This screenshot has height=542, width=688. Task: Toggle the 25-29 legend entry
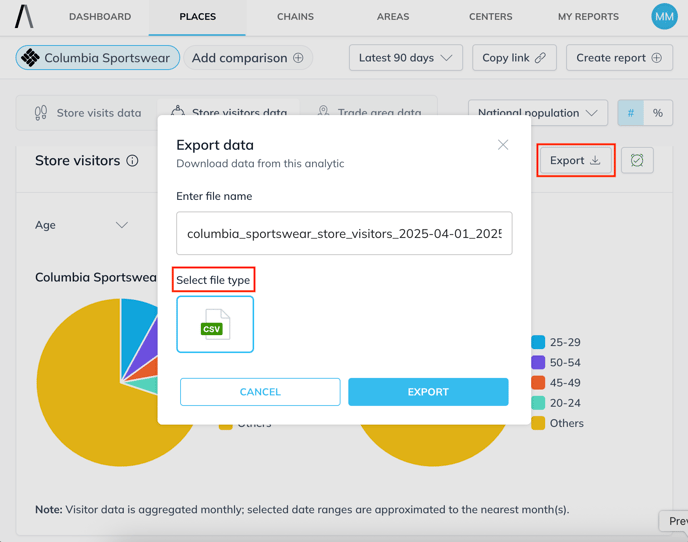(556, 342)
